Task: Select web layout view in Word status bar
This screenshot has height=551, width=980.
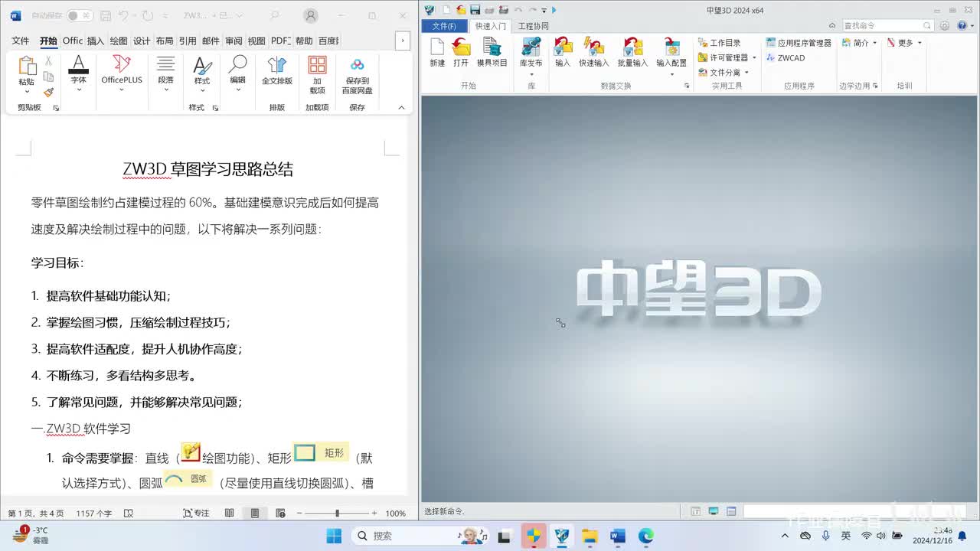Action: pyautogui.click(x=280, y=513)
